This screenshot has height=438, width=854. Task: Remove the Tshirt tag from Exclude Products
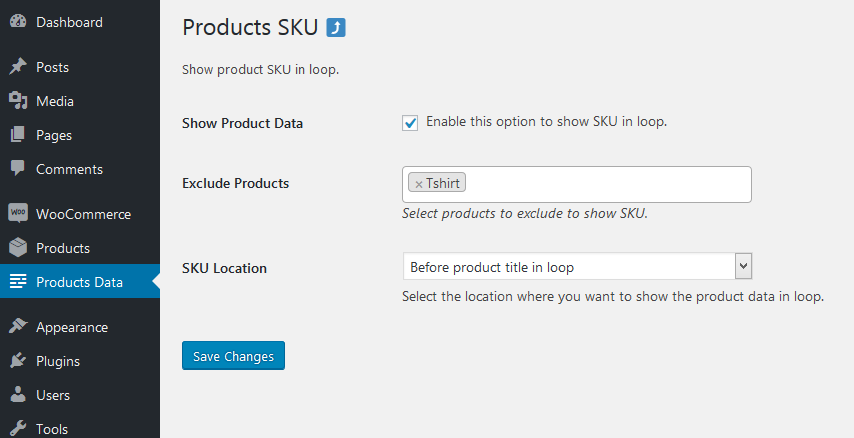point(419,184)
